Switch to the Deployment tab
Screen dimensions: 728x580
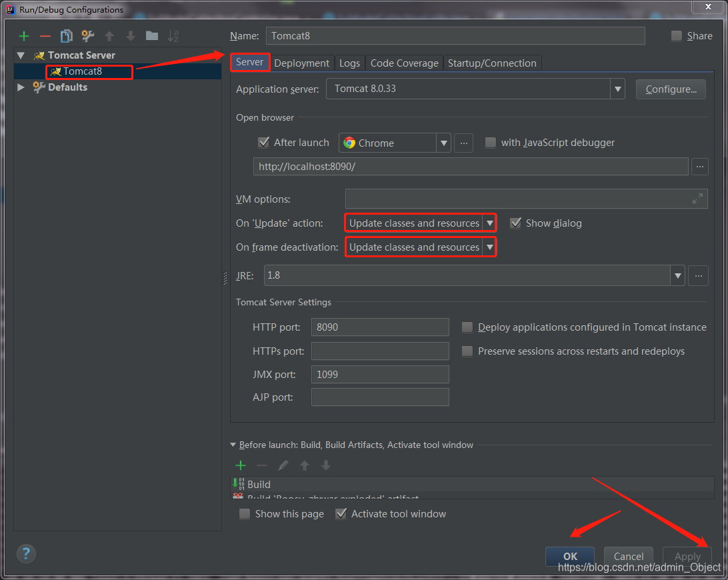click(x=301, y=63)
